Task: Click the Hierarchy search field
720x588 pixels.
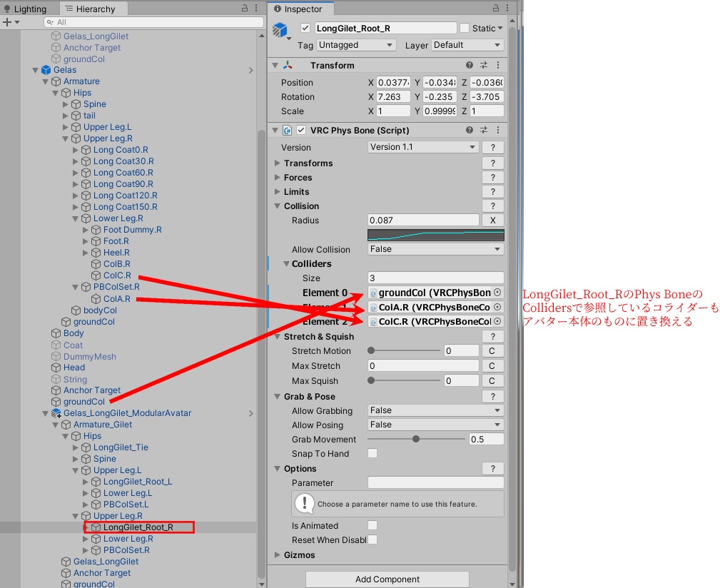Action: [154, 22]
